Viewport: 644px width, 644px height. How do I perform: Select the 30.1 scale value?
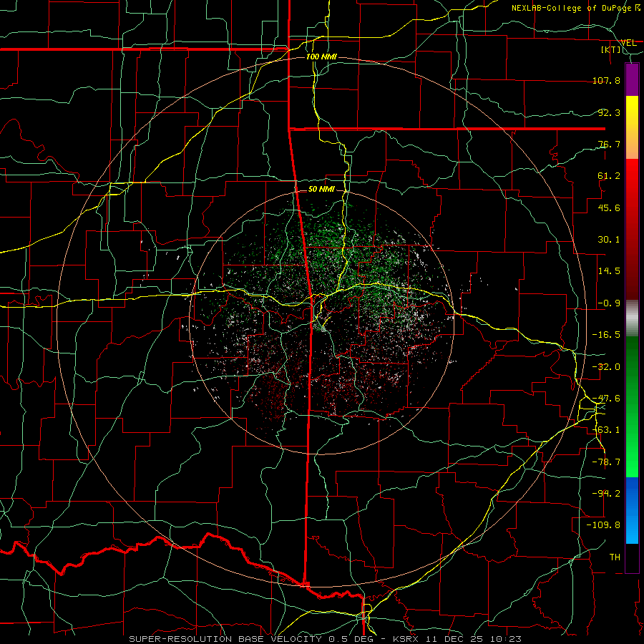[609, 240]
